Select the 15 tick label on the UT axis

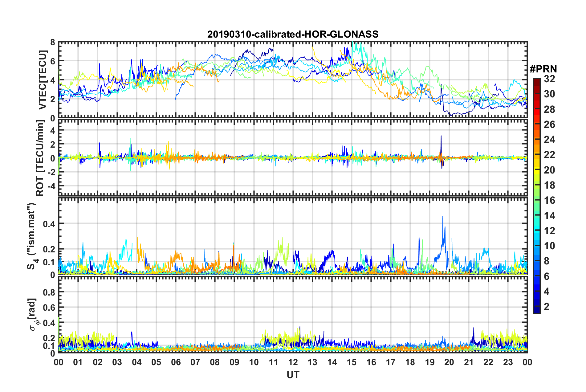[352, 362]
